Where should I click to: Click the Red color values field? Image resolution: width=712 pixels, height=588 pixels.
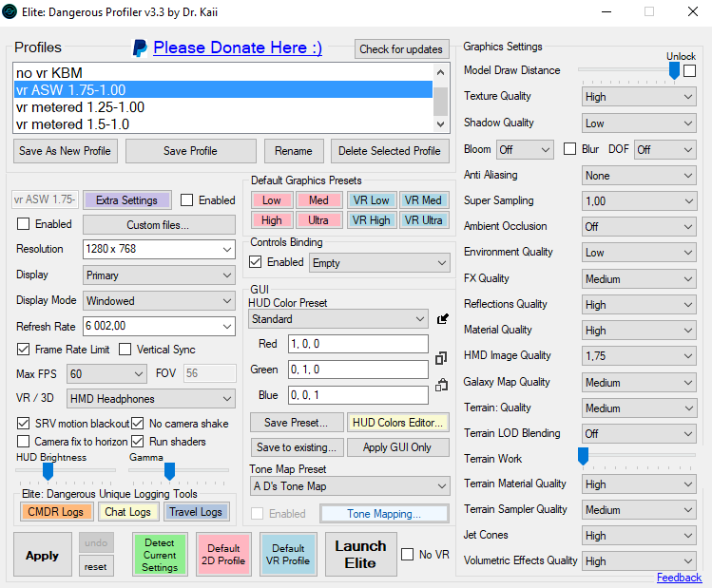(x=357, y=344)
